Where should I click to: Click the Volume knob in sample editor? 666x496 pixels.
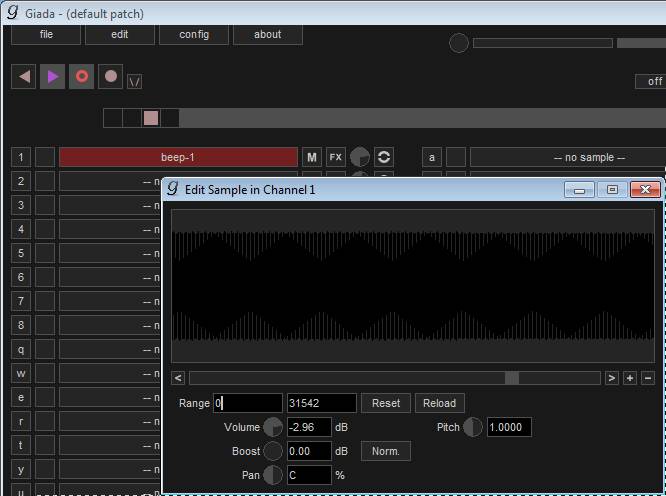click(x=272, y=427)
